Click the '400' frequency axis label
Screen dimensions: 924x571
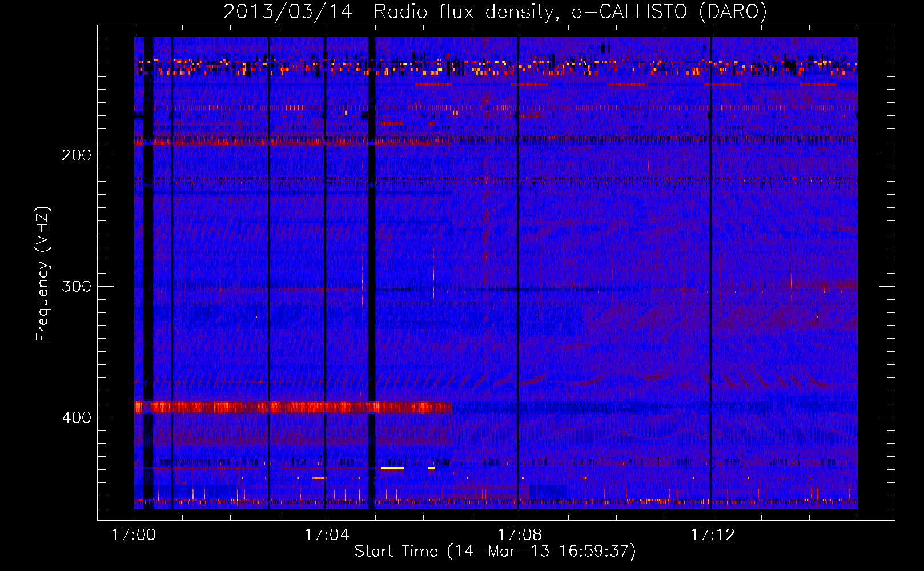click(77, 417)
